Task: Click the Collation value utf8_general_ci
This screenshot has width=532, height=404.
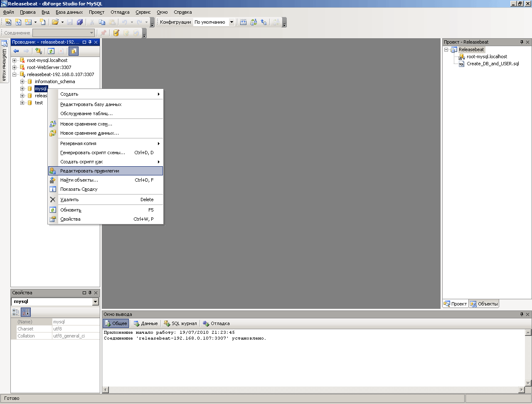Action: point(76,336)
